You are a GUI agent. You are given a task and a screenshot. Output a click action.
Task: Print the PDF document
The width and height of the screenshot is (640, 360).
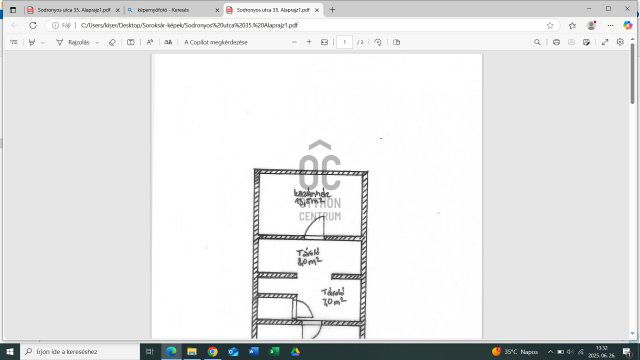[556, 42]
